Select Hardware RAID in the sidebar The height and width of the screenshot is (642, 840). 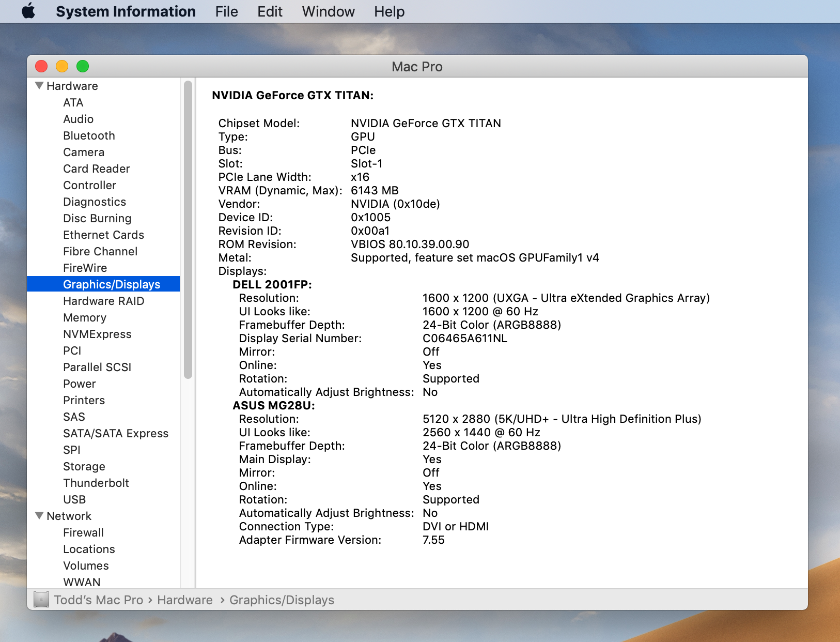pyautogui.click(x=103, y=301)
